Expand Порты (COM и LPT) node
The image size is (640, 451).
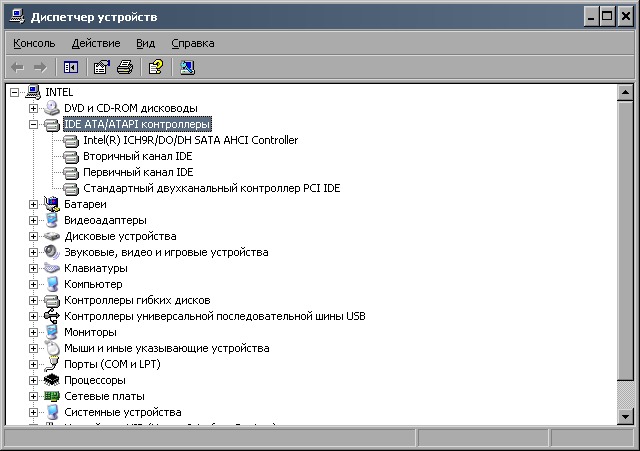(33, 364)
